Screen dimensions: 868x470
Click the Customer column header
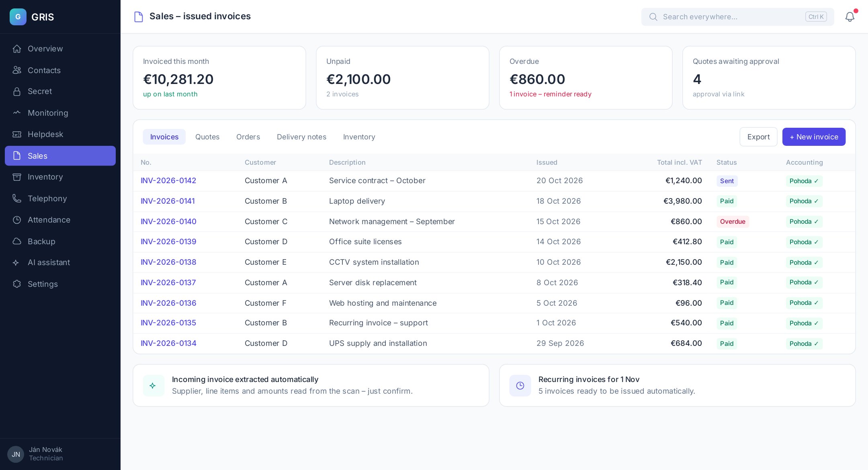coord(260,163)
